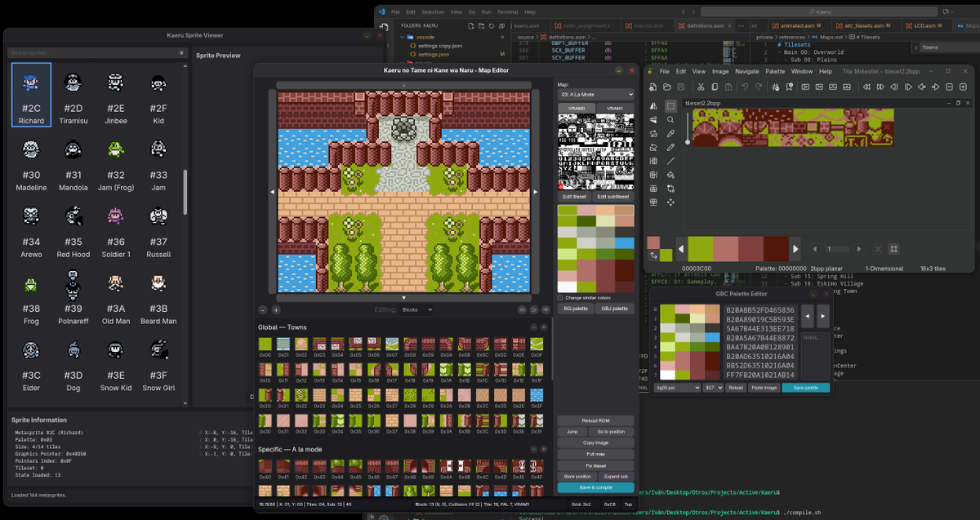
Task: Click the Search sprites input field
Action: tap(98, 52)
